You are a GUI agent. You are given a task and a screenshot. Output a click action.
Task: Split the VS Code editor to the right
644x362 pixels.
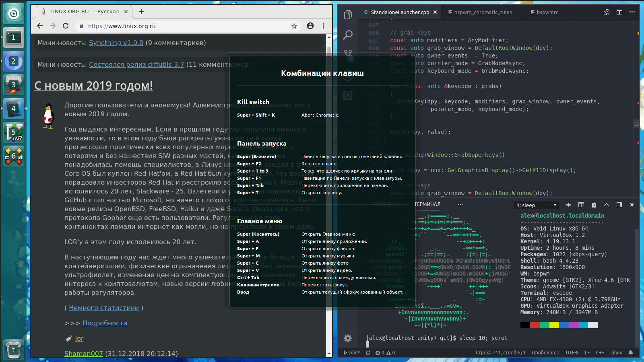click(x=619, y=12)
